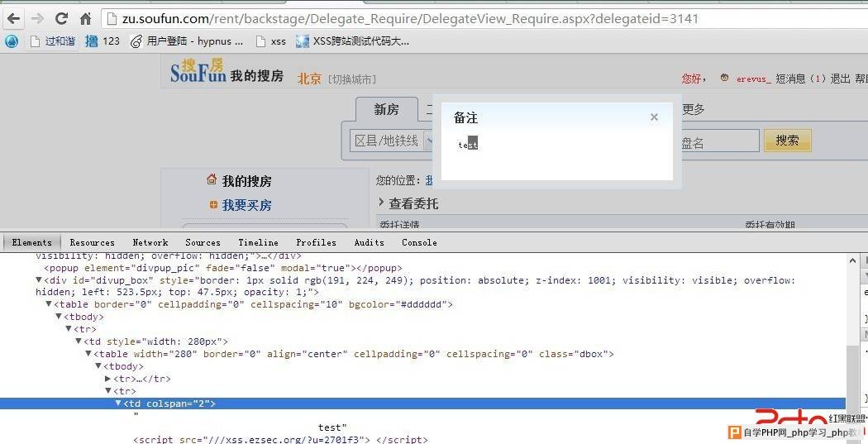Expand the collapsed <tr>…</tr> node

108,379
